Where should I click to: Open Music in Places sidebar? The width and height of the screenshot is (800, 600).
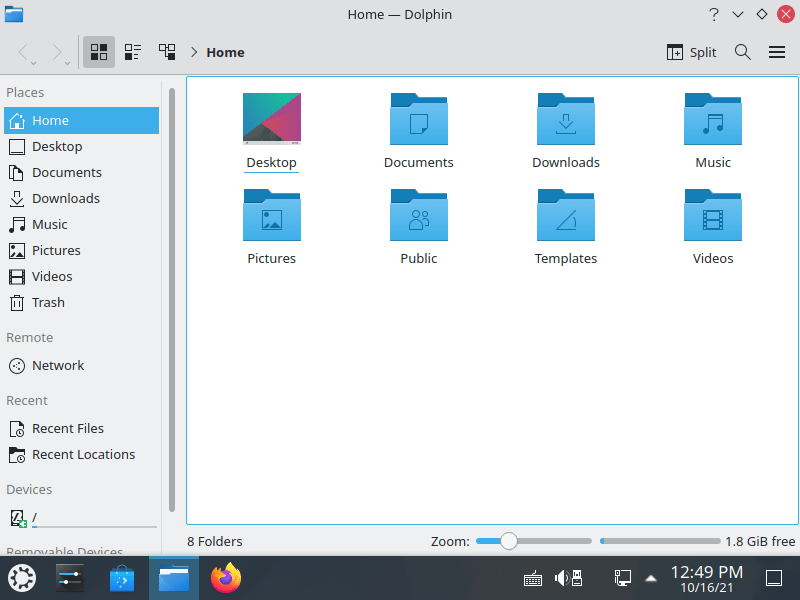[82, 224]
